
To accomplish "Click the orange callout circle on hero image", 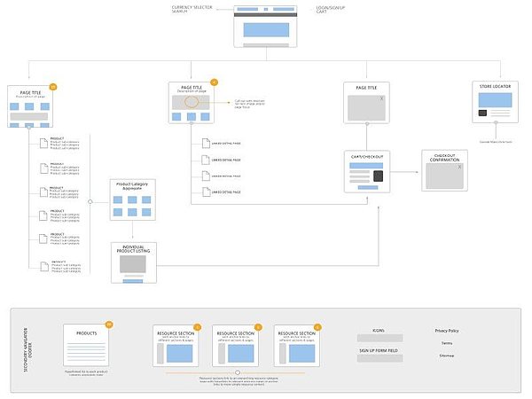I will (x=192, y=102).
